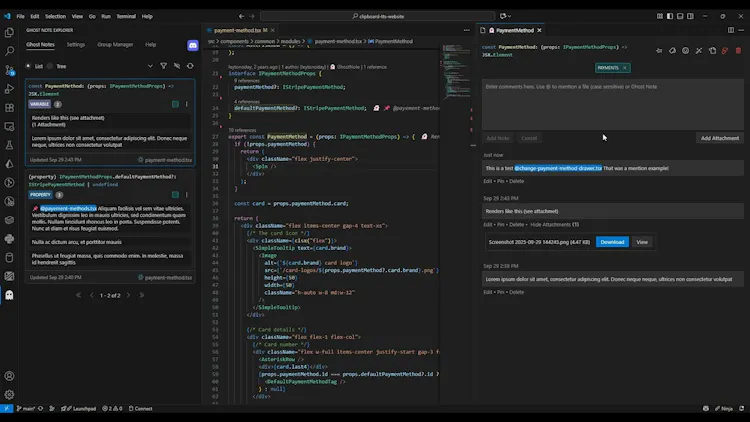Open editor more actions ellipsis menu
Screen dimensions: 750x422
[x=466, y=30]
